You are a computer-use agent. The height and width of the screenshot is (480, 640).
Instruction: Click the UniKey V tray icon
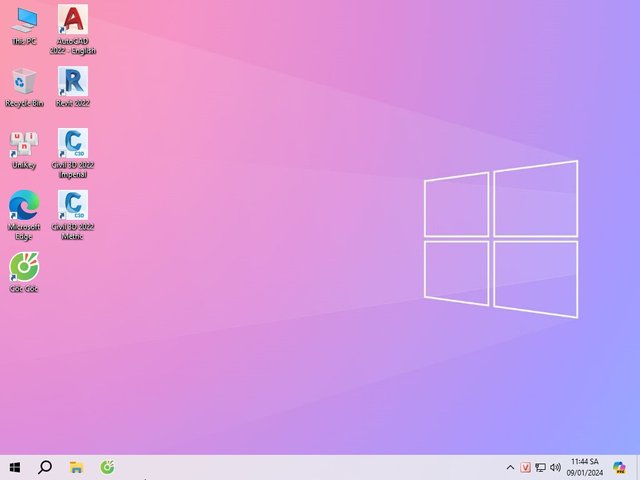point(526,467)
